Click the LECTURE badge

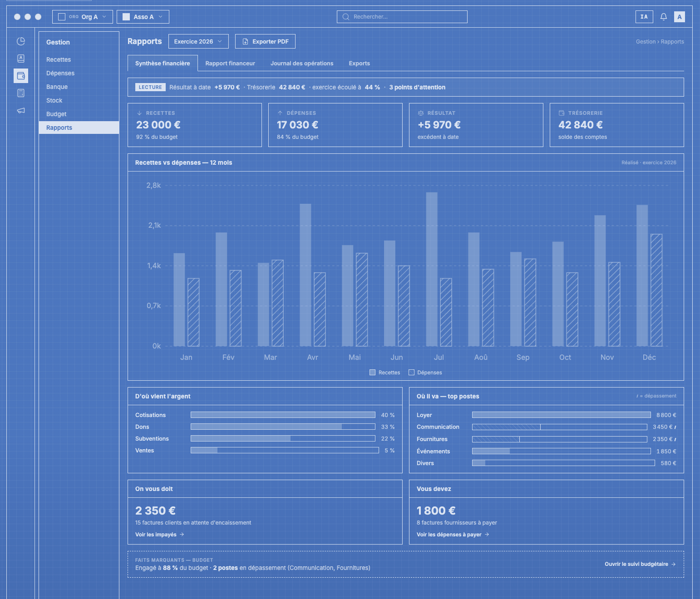150,87
